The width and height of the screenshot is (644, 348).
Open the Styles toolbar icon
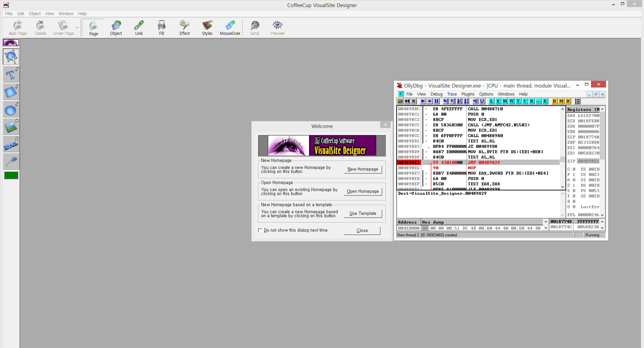207,28
